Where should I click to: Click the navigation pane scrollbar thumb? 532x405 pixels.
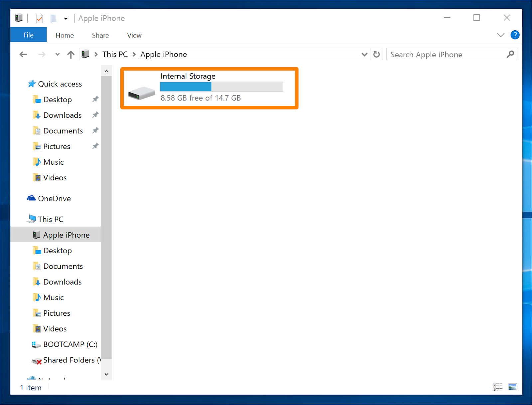point(106,218)
